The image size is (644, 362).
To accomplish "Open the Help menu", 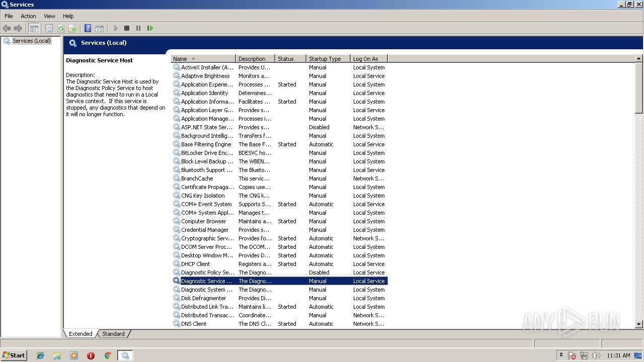I will [x=68, y=16].
